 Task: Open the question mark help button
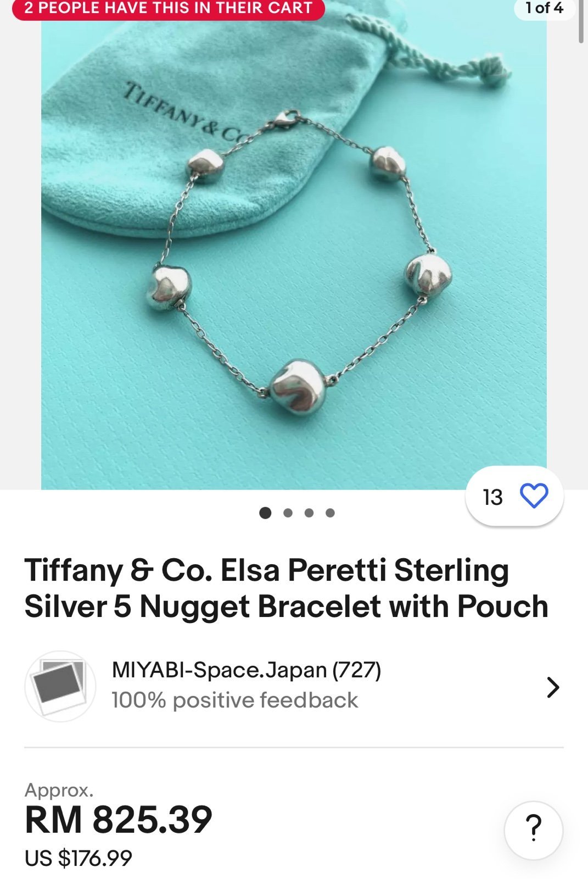coord(533,830)
